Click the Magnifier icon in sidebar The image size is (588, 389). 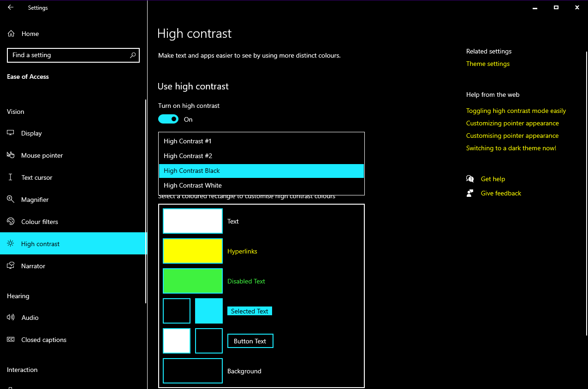tap(11, 200)
